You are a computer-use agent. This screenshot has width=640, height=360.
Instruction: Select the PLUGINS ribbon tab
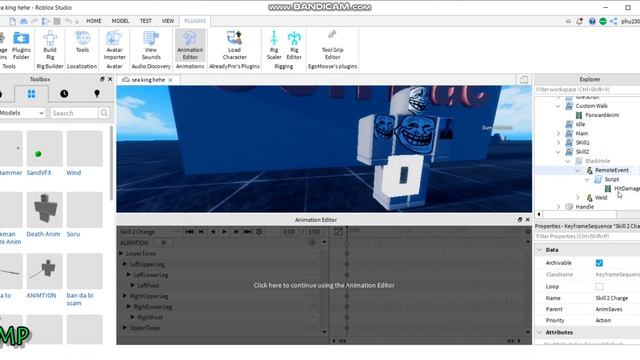coord(195,21)
